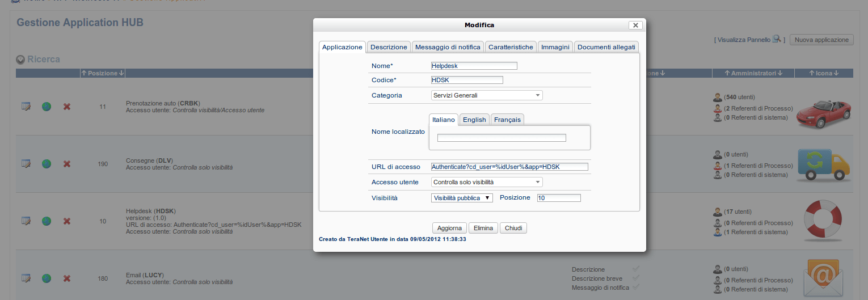Click the Nuova applicazione button
This screenshot has width=868, height=300.
coord(821,40)
